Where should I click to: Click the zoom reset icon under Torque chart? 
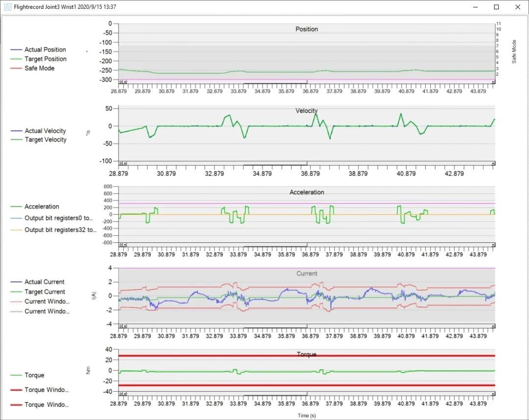(x=120, y=394)
